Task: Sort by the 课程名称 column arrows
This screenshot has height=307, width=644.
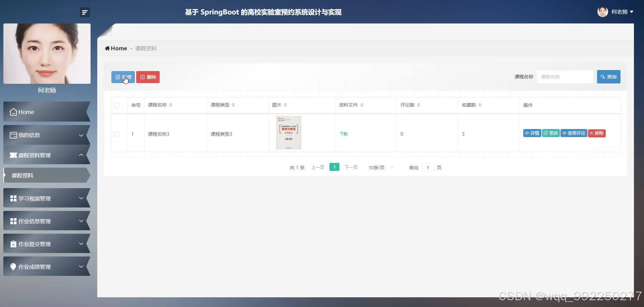Action: tap(171, 105)
